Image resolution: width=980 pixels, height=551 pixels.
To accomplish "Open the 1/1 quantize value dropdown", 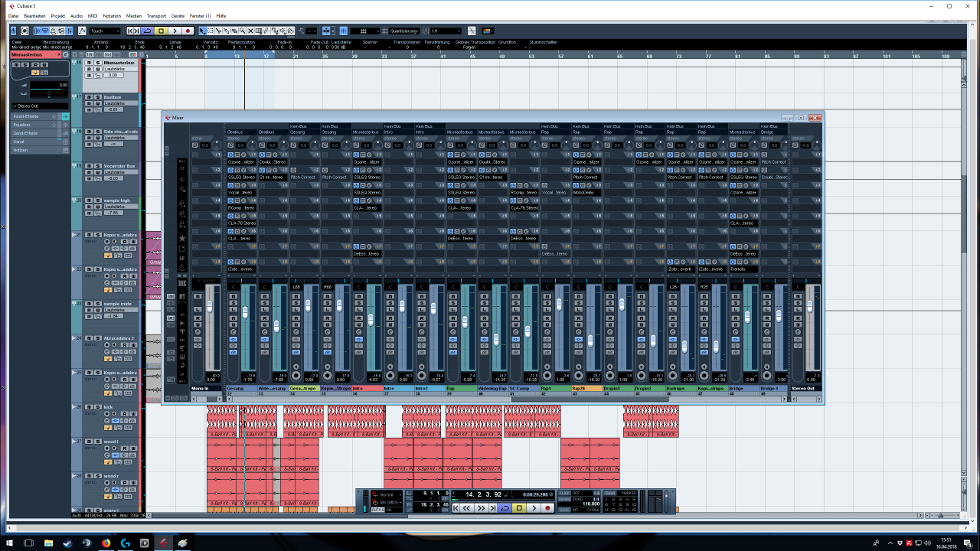I will click(446, 31).
